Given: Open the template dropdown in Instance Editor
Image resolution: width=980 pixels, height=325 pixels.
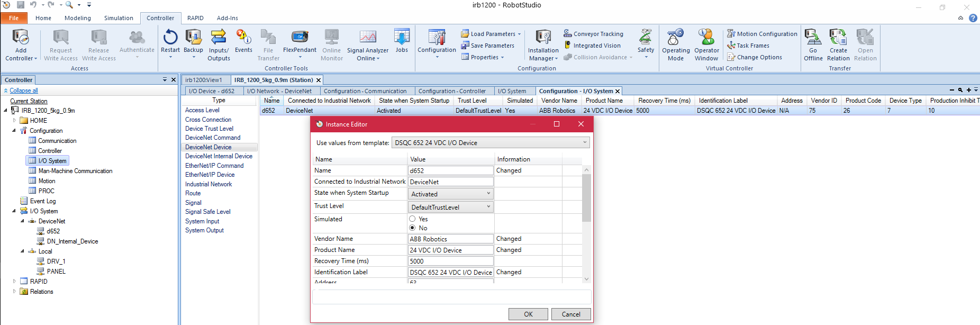Looking at the screenshot, I should [x=491, y=142].
